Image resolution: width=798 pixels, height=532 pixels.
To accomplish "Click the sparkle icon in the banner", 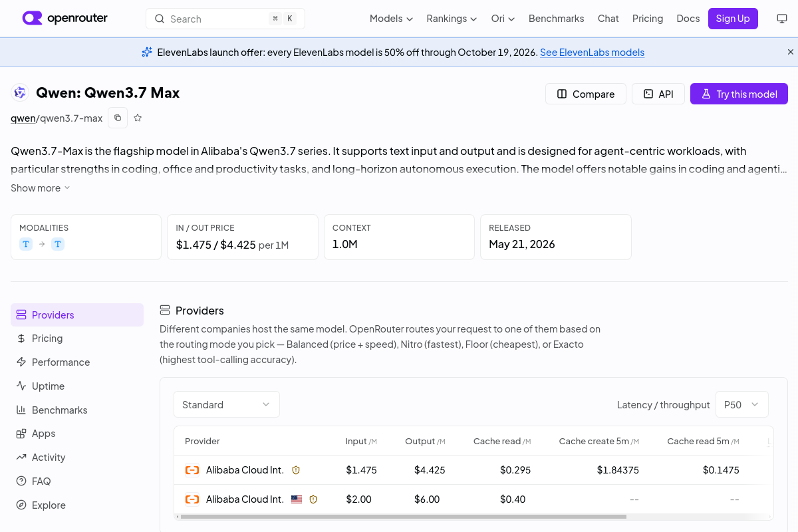I will [x=147, y=52].
